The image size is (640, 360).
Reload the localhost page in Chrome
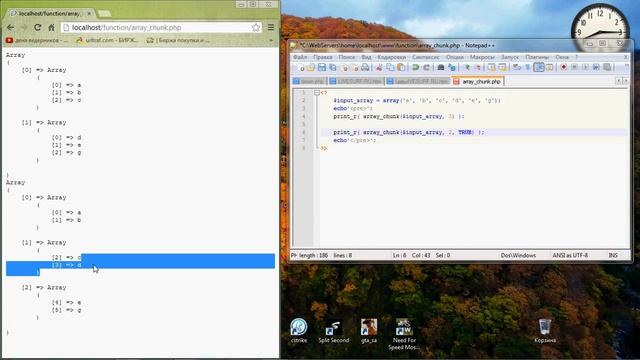click(38, 27)
